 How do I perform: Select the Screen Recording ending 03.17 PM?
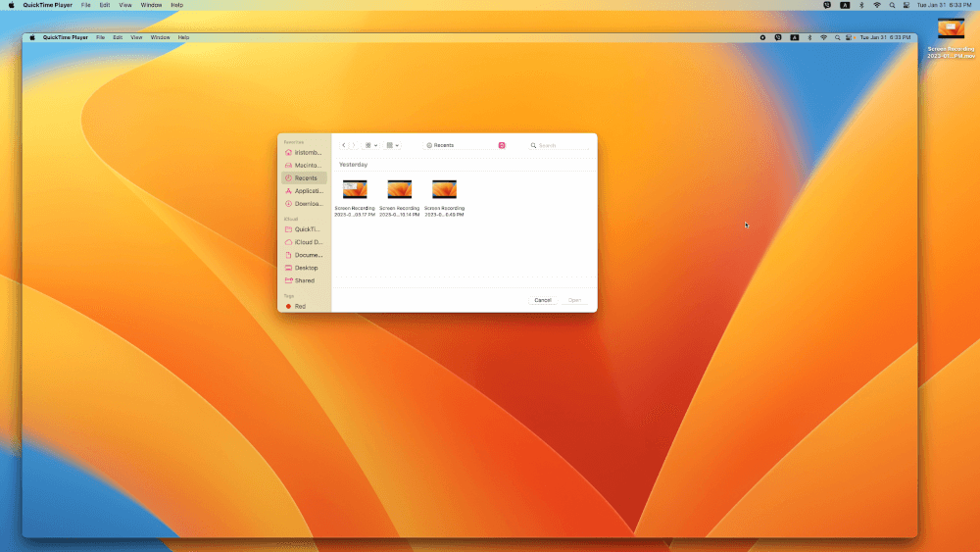(x=355, y=196)
